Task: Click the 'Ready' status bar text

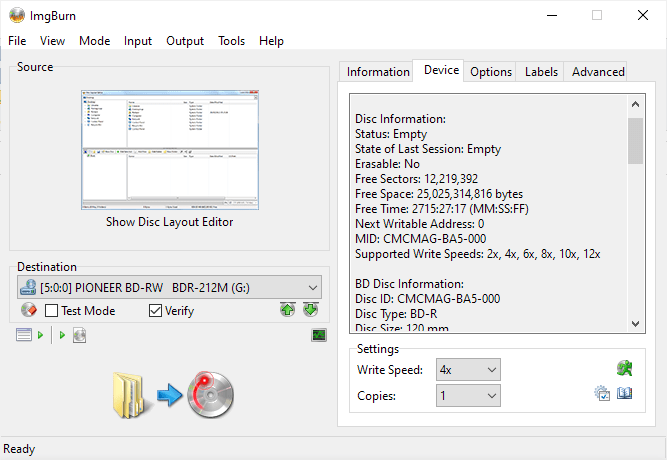Action: 19,449
